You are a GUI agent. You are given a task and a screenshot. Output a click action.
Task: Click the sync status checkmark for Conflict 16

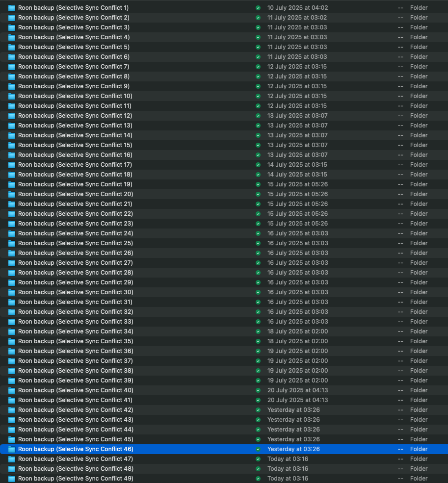[258, 155]
